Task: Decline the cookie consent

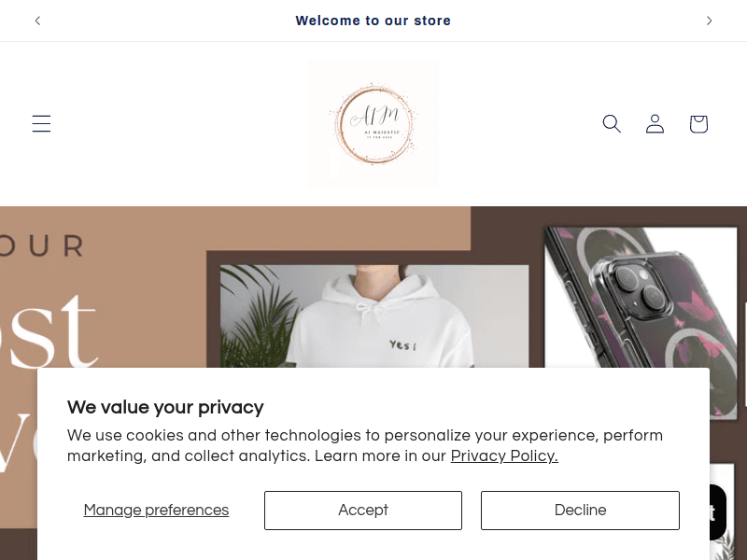Action: (x=580, y=511)
